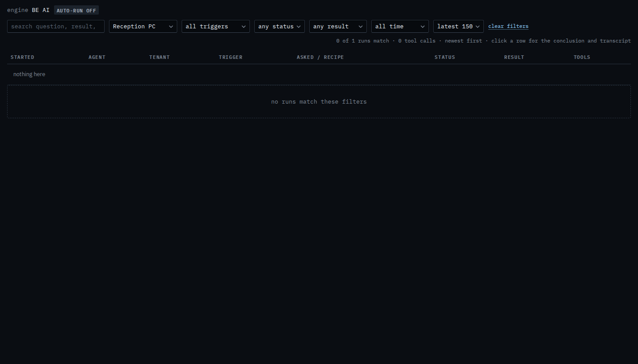Click the 'engine BE AI' label

pos(28,10)
